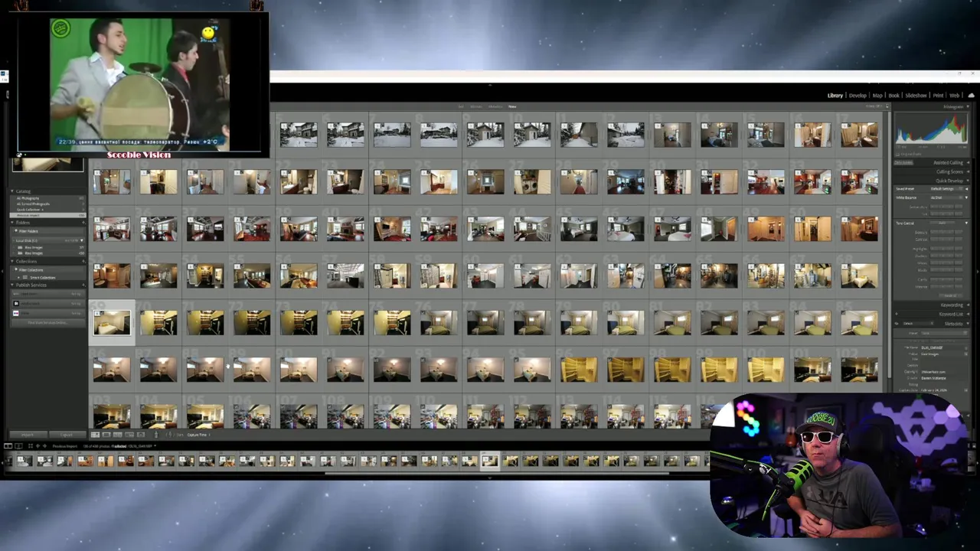
Task: Open the Library module
Action: [x=835, y=96]
